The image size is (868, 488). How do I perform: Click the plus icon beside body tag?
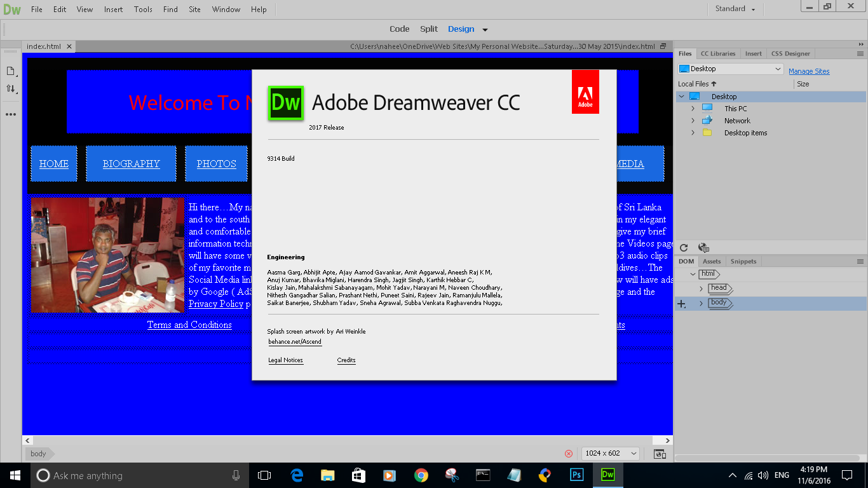[682, 304]
